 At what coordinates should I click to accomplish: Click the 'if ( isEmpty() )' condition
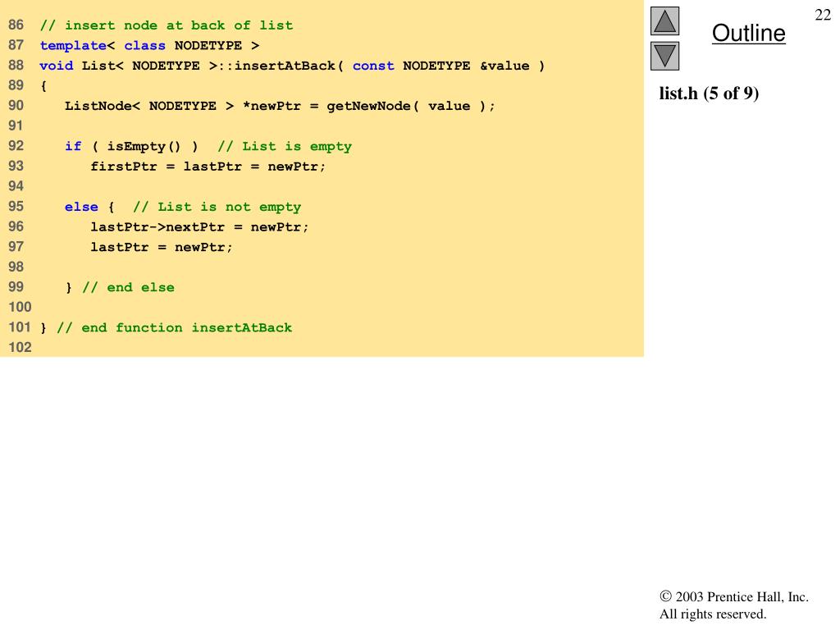pos(131,146)
